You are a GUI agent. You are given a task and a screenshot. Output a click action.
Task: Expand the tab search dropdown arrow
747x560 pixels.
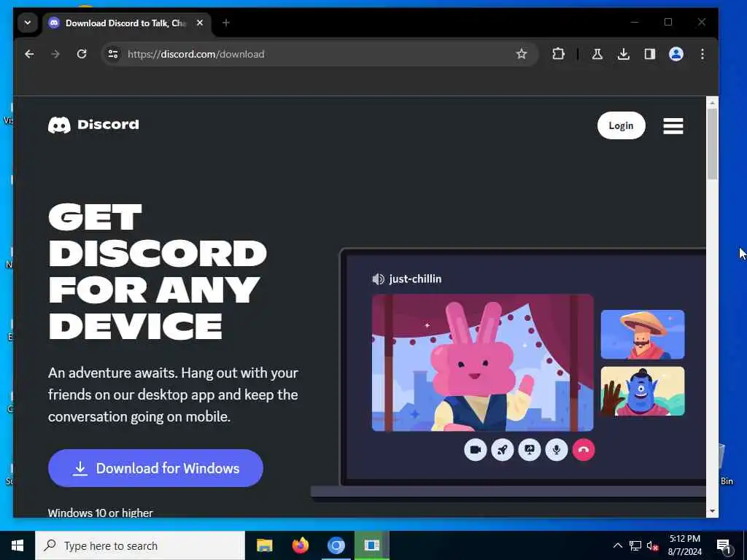point(28,23)
